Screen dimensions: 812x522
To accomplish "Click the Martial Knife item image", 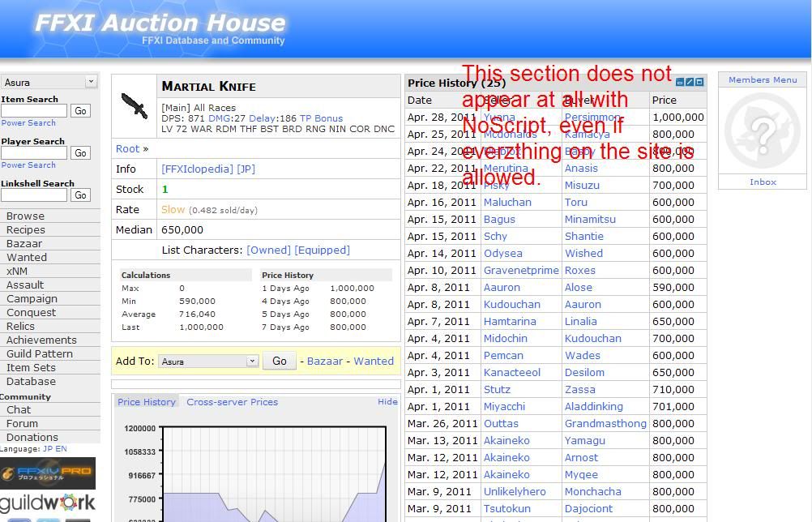I will (x=135, y=105).
